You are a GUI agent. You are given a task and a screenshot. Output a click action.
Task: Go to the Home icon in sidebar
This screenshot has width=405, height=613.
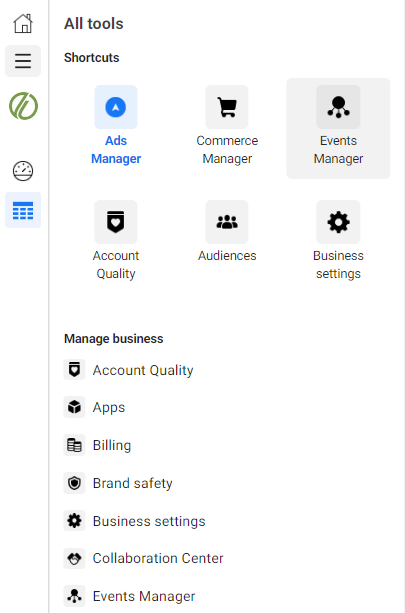pos(23,23)
